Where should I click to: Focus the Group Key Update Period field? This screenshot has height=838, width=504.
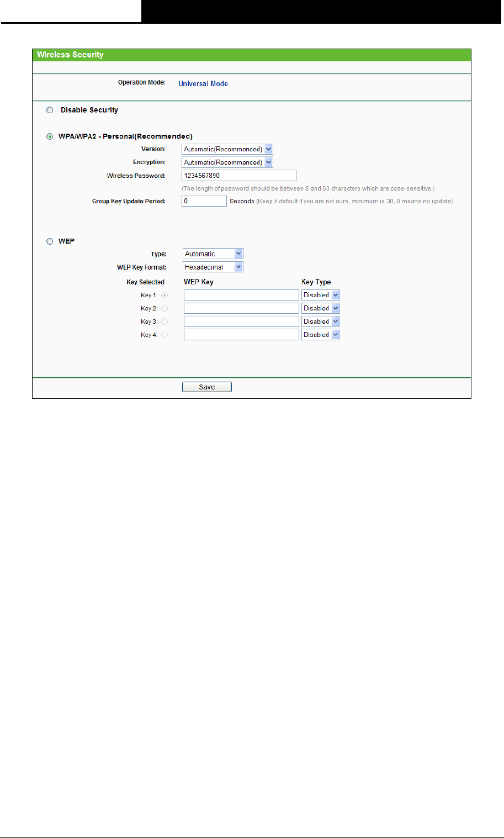coord(204,201)
